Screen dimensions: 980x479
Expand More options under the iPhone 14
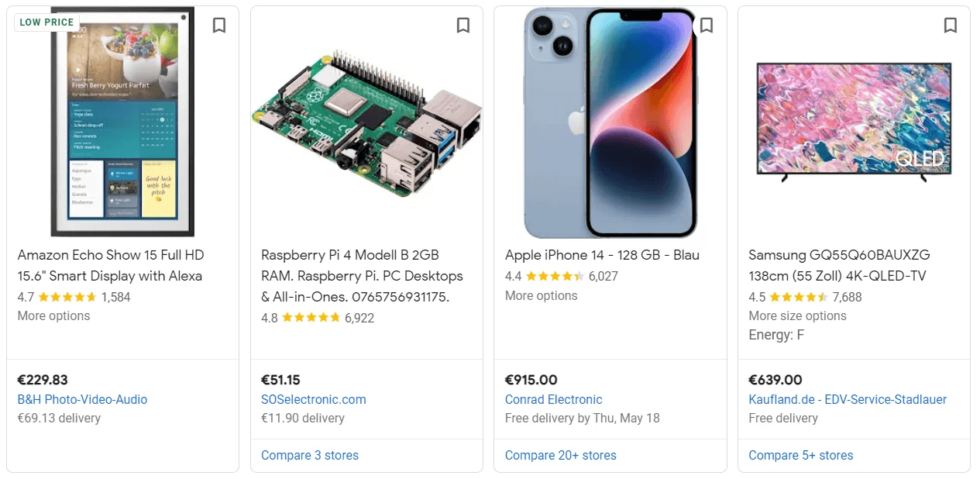pos(541,295)
